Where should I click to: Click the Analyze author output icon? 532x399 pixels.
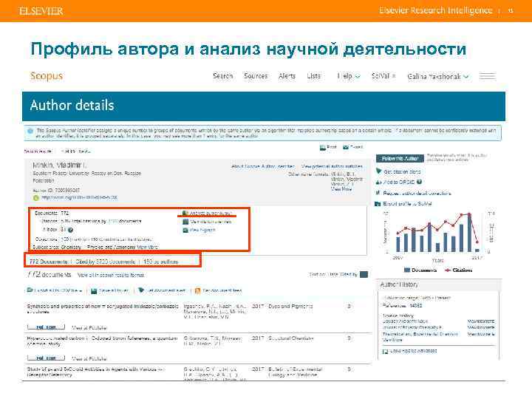point(185,213)
